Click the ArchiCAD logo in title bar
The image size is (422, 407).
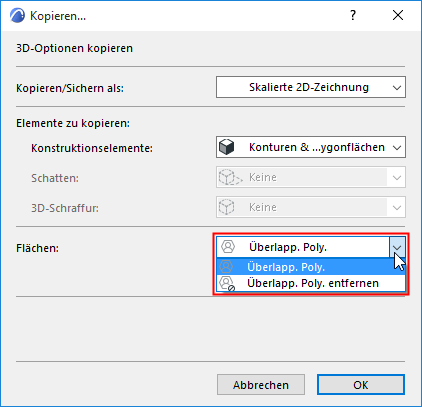(x=17, y=15)
